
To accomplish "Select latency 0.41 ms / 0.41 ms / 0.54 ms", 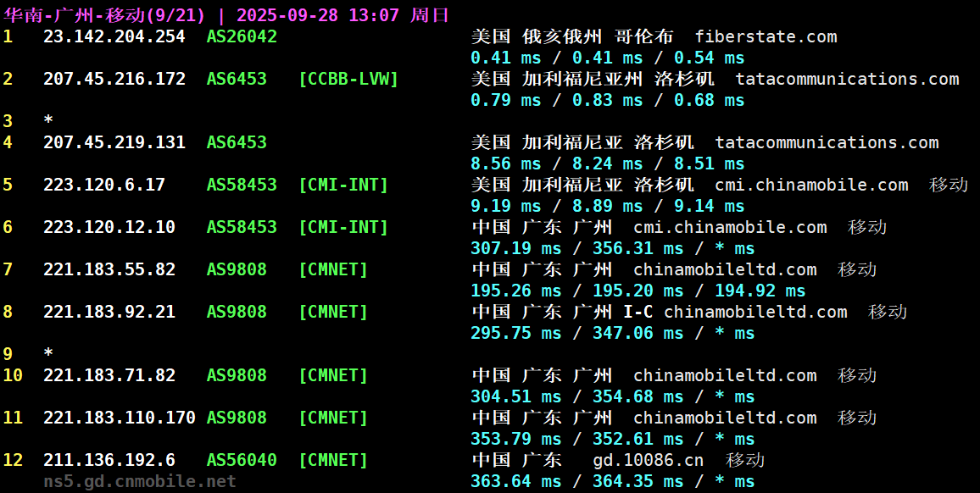I will (x=608, y=58).
